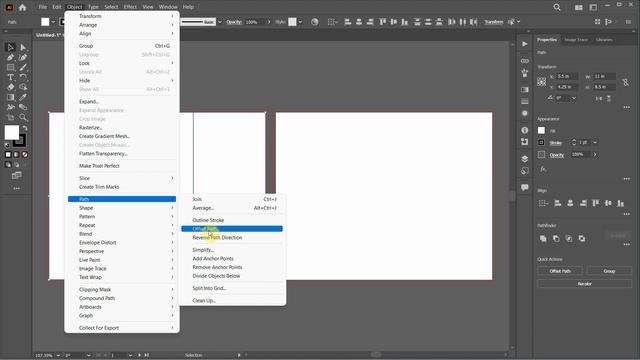Click the Fill swatch in Appearance
The height and width of the screenshot is (360, 640).
pyautogui.click(x=541, y=130)
